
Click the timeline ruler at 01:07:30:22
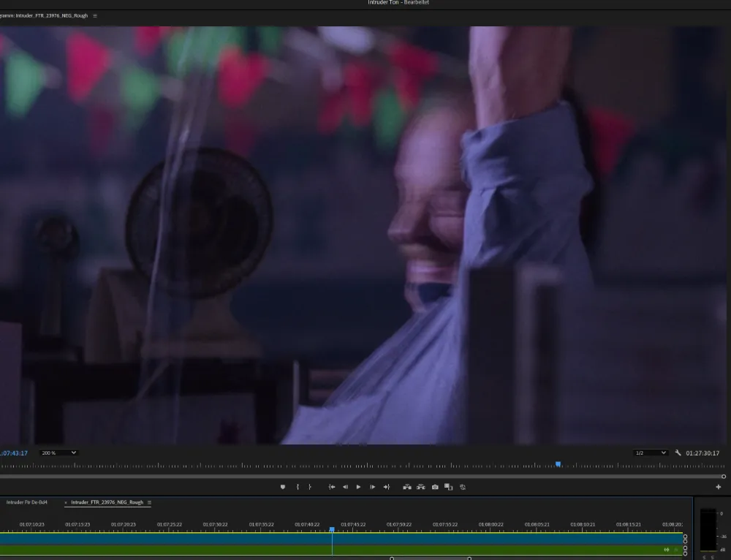click(216, 524)
